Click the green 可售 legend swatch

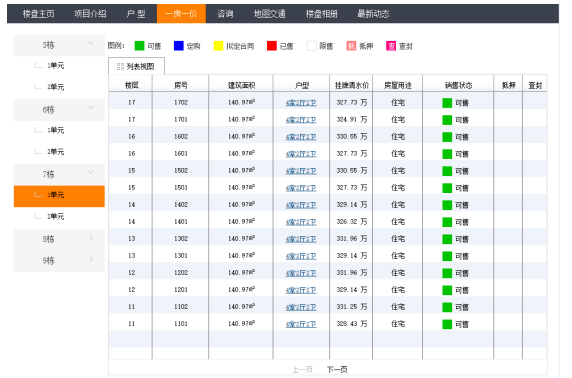click(139, 46)
